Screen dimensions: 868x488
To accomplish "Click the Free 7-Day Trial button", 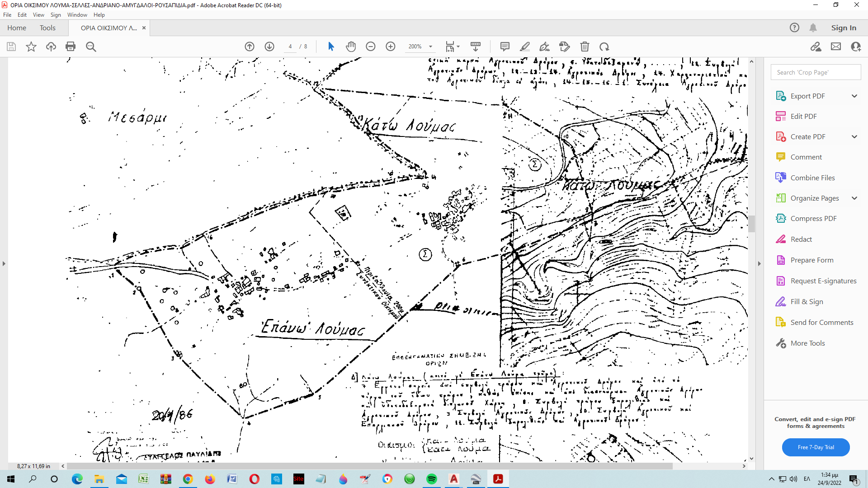I will [816, 447].
